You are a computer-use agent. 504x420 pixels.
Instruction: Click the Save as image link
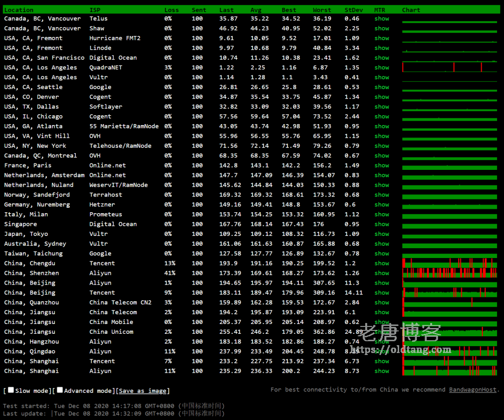pyautogui.click(x=143, y=391)
